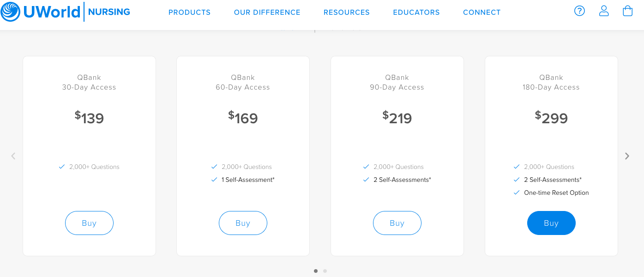Advance carousel with the right arrow

pyautogui.click(x=627, y=156)
